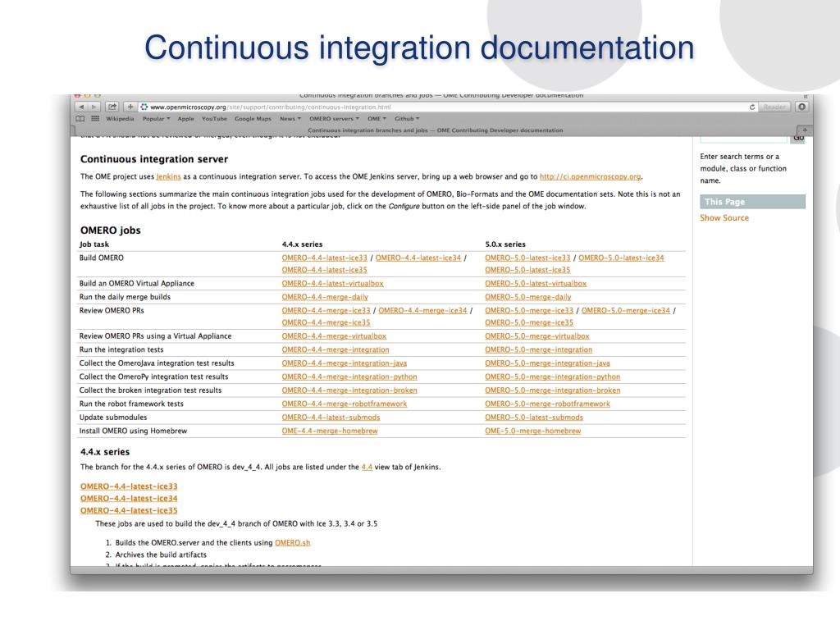
Task: Click the "OMERO jobs" heading
Action: (111, 231)
